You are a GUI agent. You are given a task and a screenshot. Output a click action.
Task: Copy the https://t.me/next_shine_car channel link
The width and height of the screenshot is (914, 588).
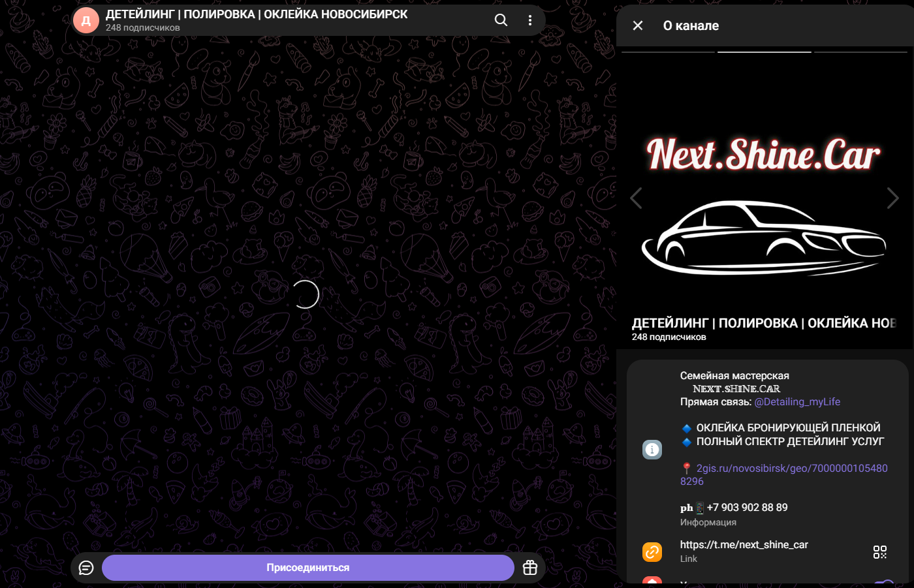(x=744, y=545)
